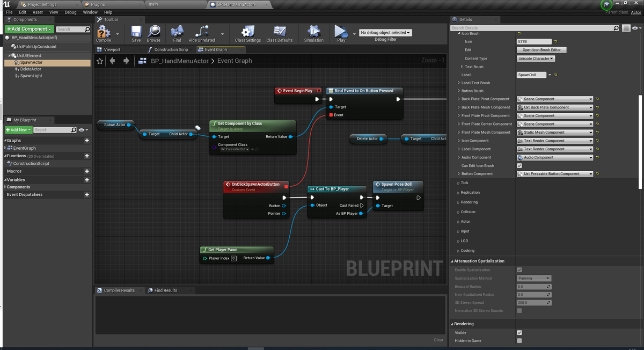Select DeleteActor component
The image size is (644, 350).
pyautogui.click(x=30, y=69)
